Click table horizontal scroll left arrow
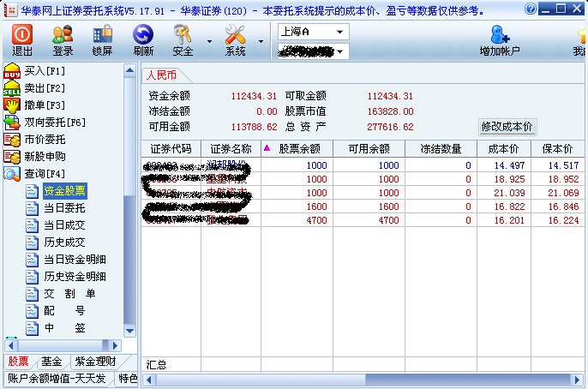This screenshot has width=588, height=389. click(x=149, y=380)
